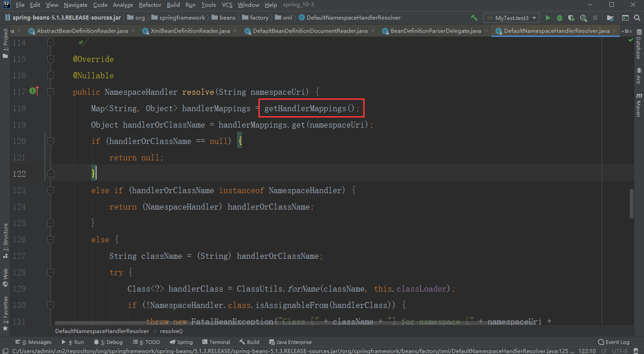Open the Event Log
Viewport: 644px width, 354px height.
click(613, 342)
